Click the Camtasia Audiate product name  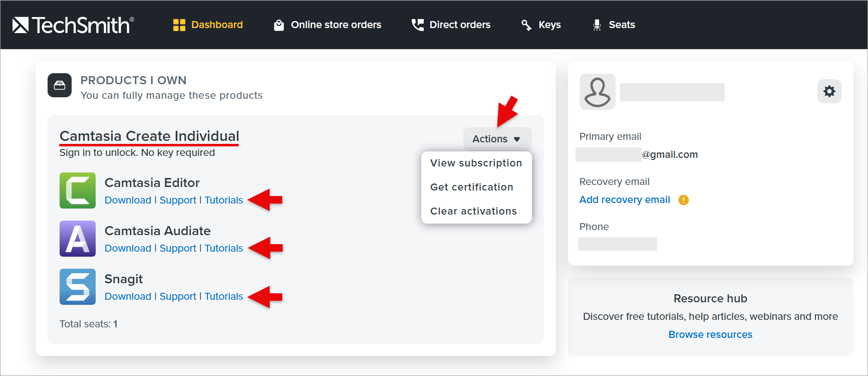[x=158, y=231]
